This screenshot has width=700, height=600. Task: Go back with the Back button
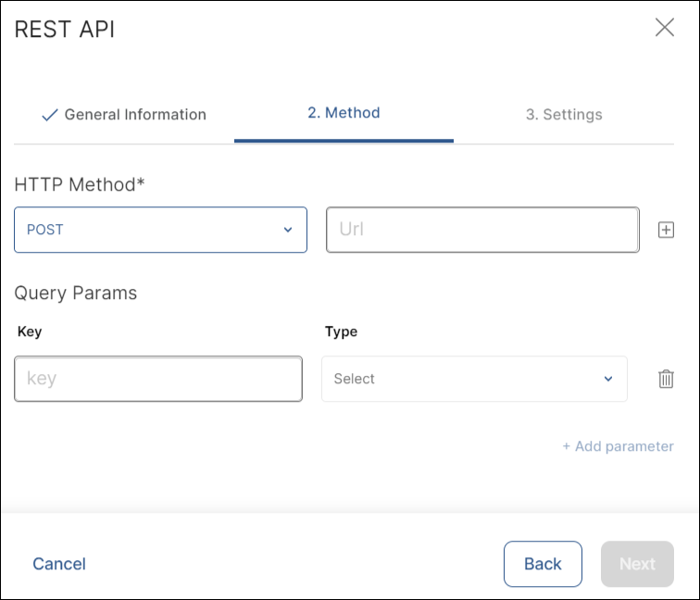coord(543,564)
